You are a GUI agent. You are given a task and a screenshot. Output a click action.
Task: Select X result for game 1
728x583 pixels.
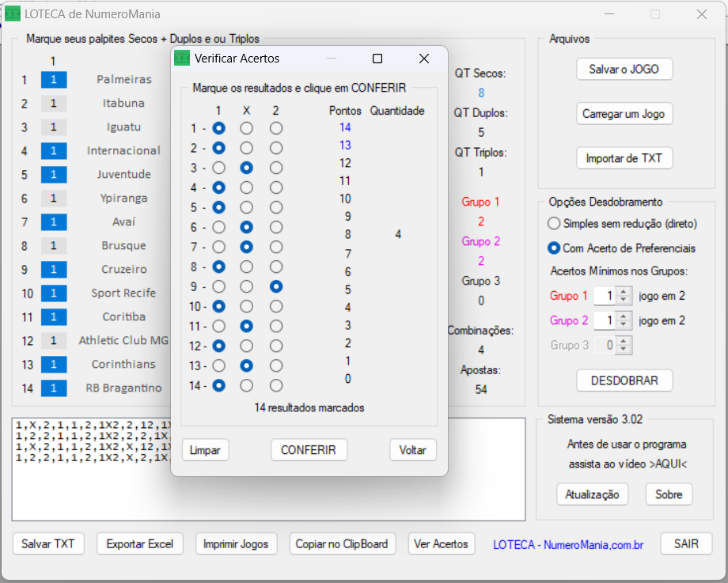(247, 127)
